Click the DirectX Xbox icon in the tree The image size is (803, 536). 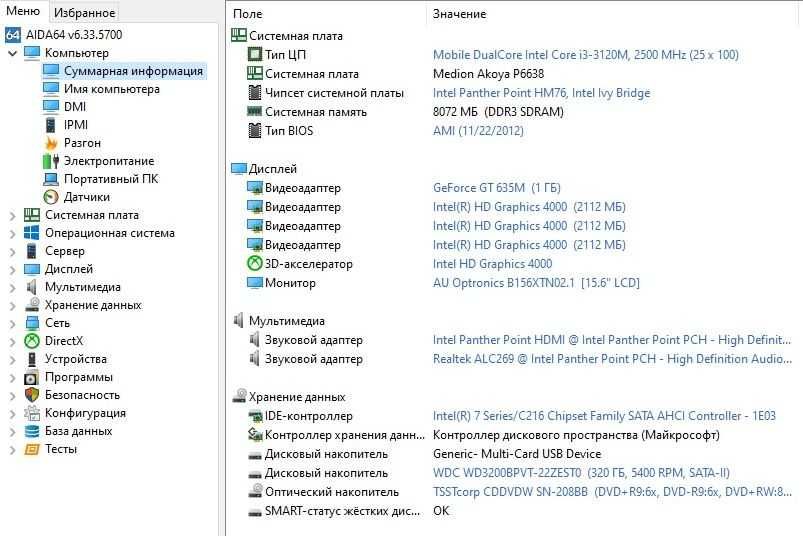point(32,341)
